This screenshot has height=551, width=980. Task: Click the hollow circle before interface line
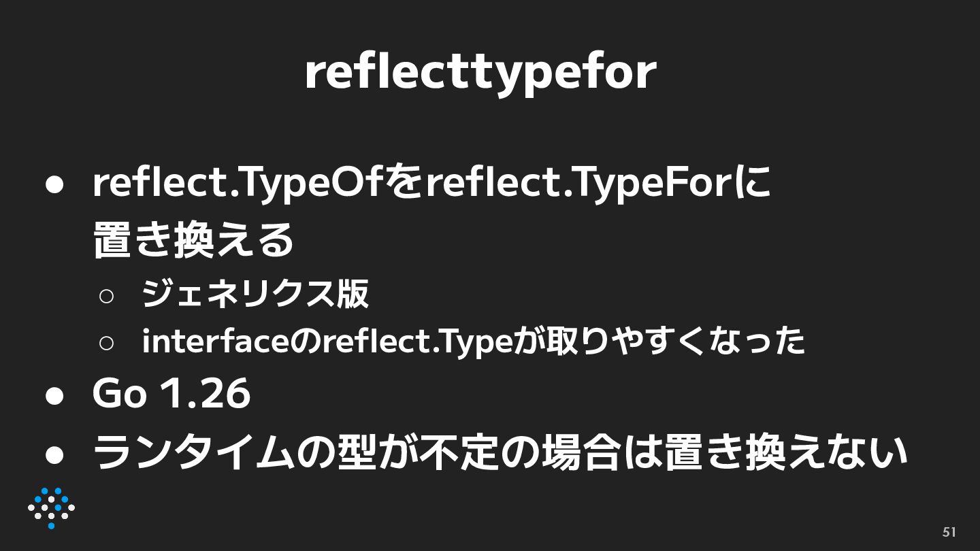(x=106, y=343)
